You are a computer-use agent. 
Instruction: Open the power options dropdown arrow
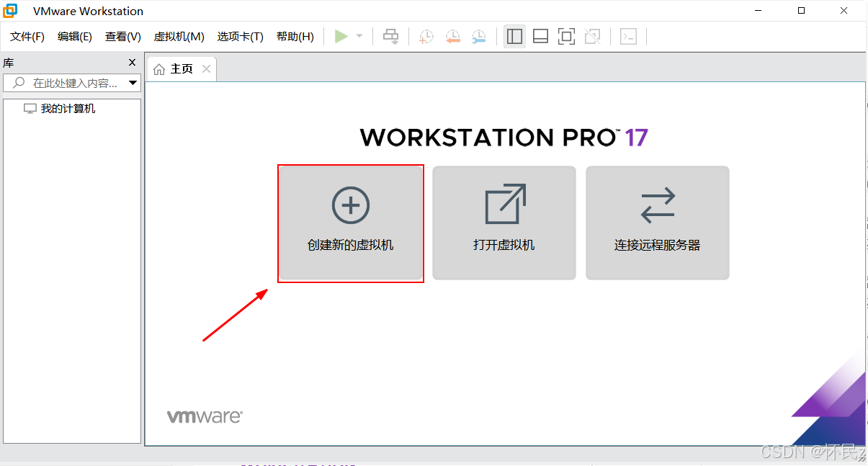(359, 36)
